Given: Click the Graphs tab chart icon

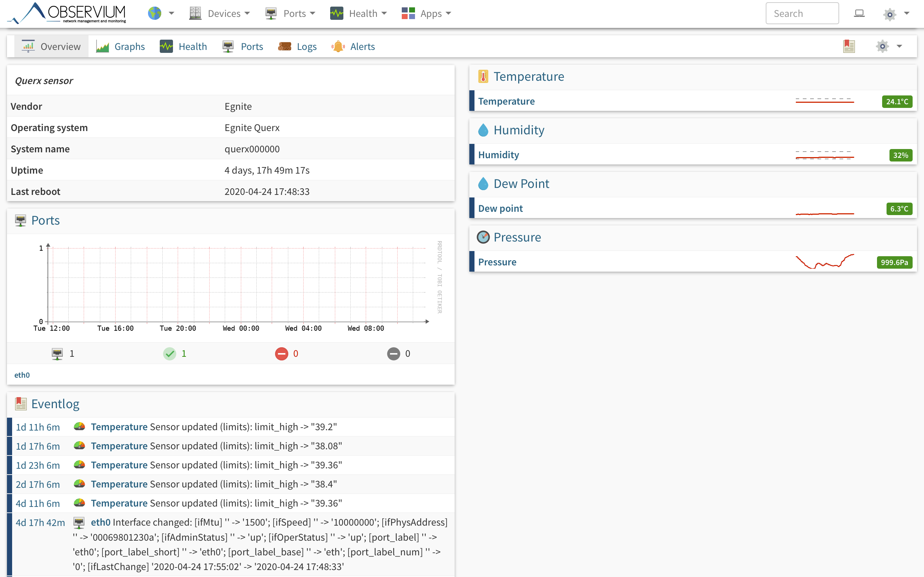Looking at the screenshot, I should [x=102, y=47].
